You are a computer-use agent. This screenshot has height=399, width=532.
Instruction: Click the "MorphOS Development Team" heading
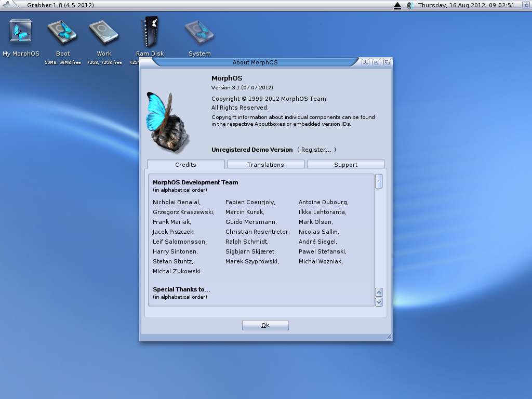pyautogui.click(x=195, y=182)
